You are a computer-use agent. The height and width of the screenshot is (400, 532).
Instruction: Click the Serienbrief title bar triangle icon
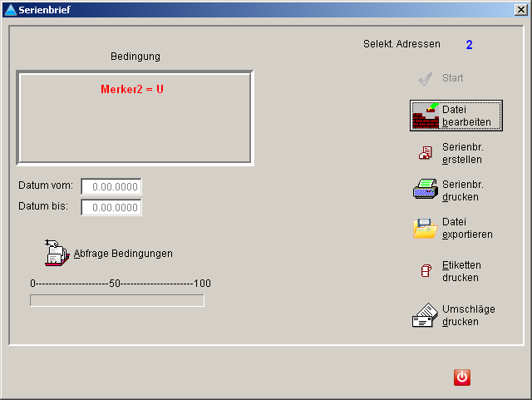[10, 10]
